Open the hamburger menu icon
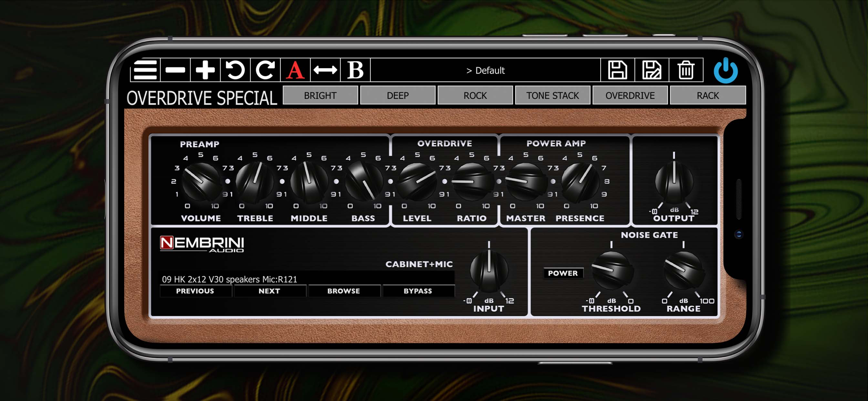This screenshot has height=401, width=868. coord(145,70)
